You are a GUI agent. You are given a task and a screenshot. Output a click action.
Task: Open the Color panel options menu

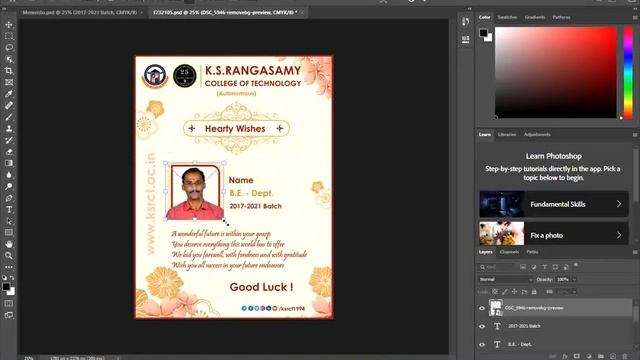[635, 18]
